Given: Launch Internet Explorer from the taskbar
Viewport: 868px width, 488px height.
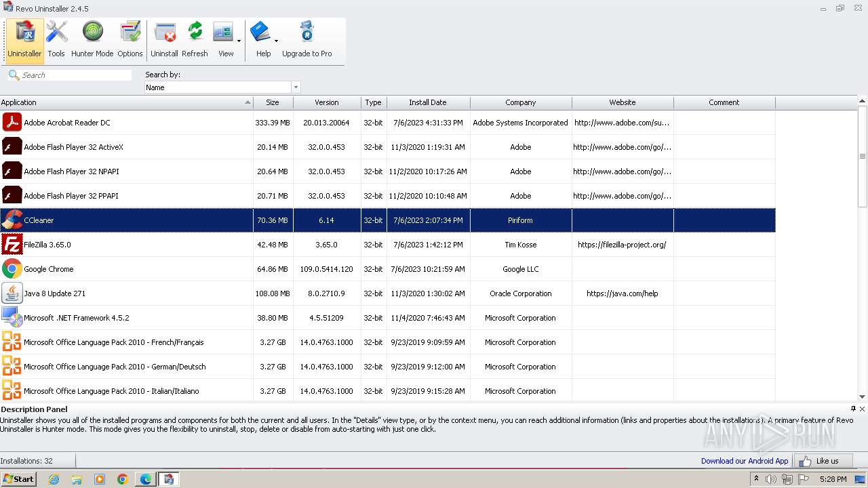Looking at the screenshot, I should (54, 479).
